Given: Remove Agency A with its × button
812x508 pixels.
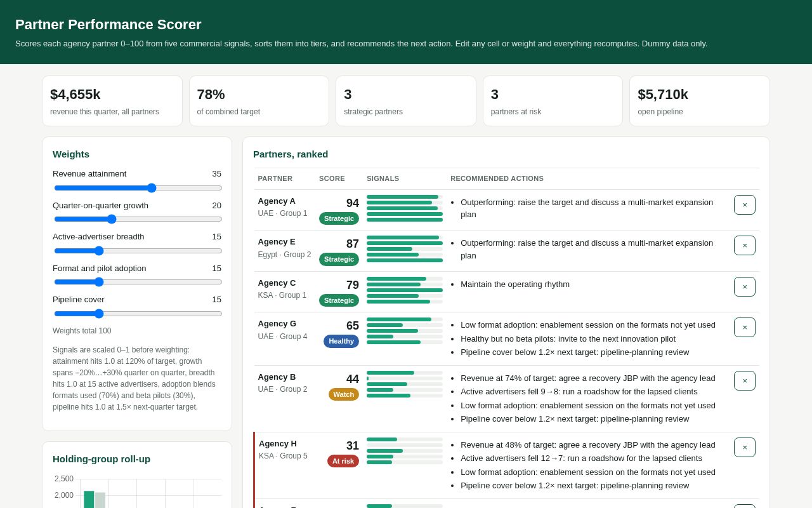Looking at the screenshot, I should pyautogui.click(x=745, y=205).
